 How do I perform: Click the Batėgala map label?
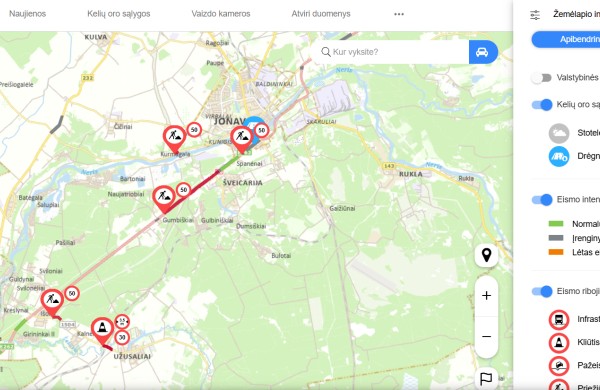31,198
